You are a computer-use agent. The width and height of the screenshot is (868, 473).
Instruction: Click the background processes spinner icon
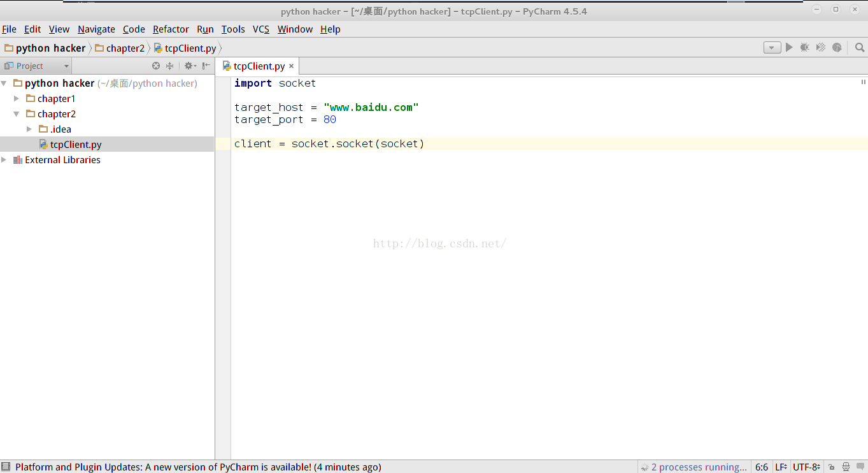pyautogui.click(x=645, y=467)
